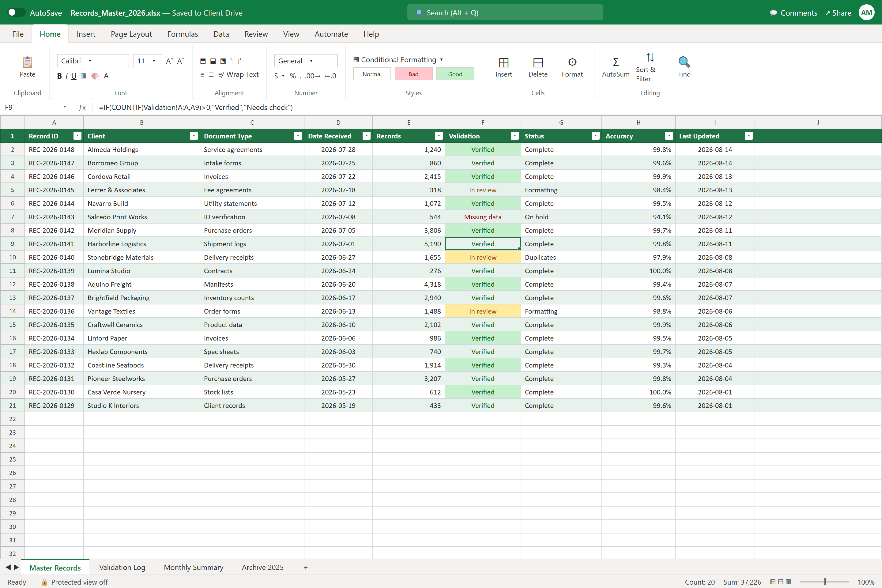Toggle underline formatting in the Font group
The image size is (882, 588).
pos(74,76)
